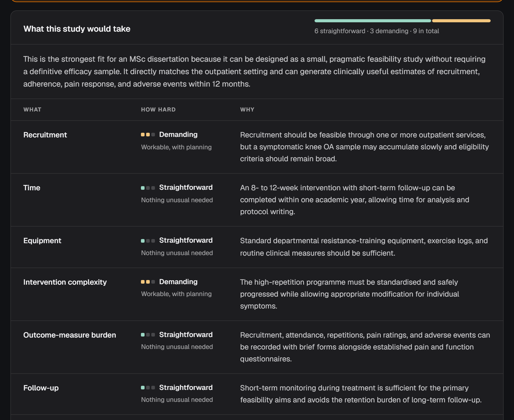
Task: Click 'Straightforward' rating in Outcome-measure burden row
Action: pos(186,335)
